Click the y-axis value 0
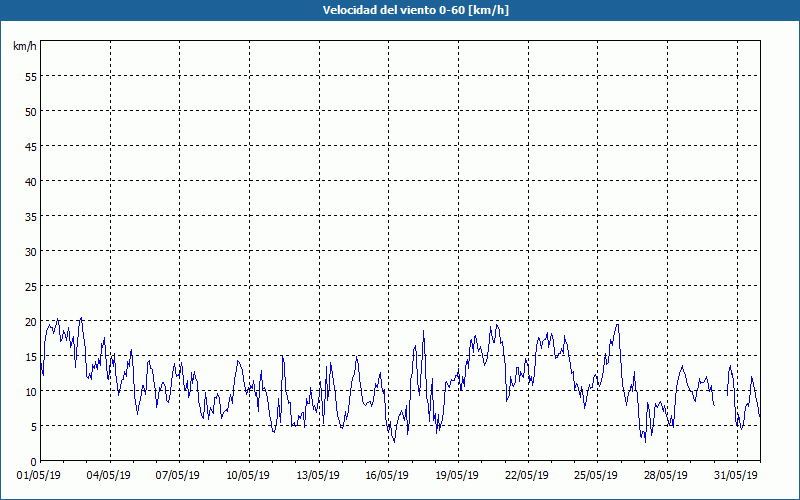This screenshot has height=500, width=800. (x=34, y=462)
